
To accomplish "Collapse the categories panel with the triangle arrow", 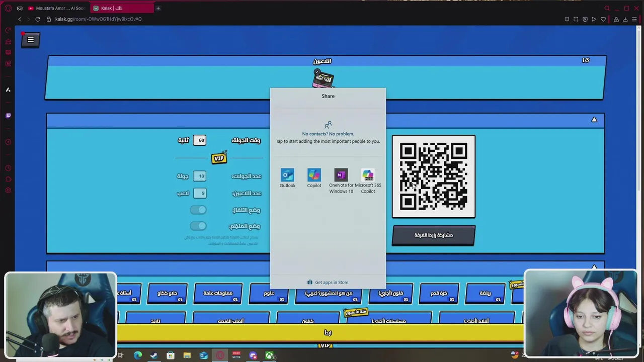I will [x=594, y=267].
